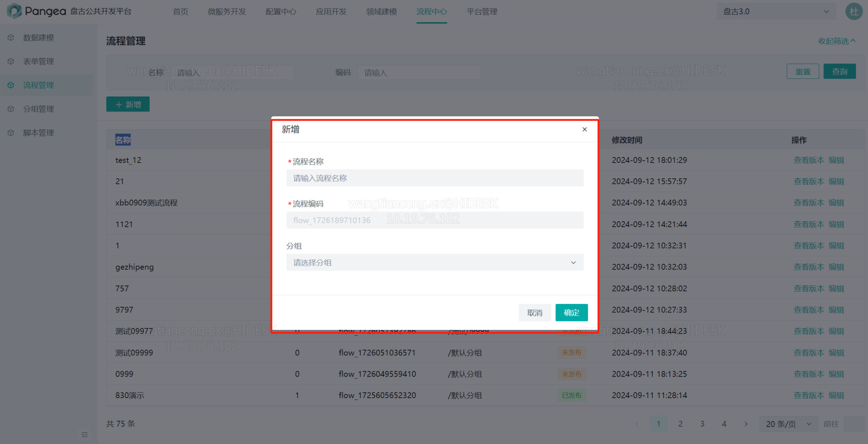The height and width of the screenshot is (444, 868).
Task: Click the 名称 column header
Action: coord(123,140)
